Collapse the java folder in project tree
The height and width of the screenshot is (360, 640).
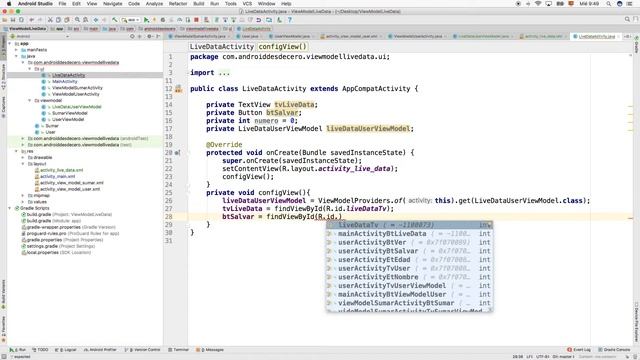[17, 56]
